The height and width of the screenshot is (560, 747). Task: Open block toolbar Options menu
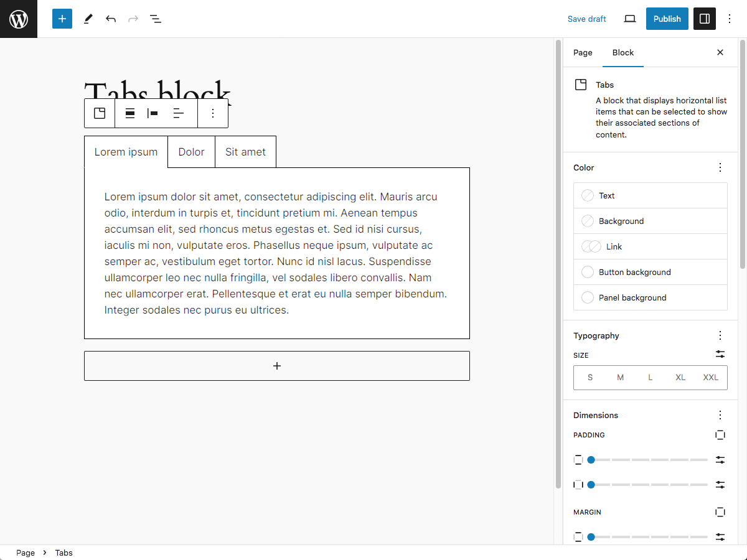213,113
